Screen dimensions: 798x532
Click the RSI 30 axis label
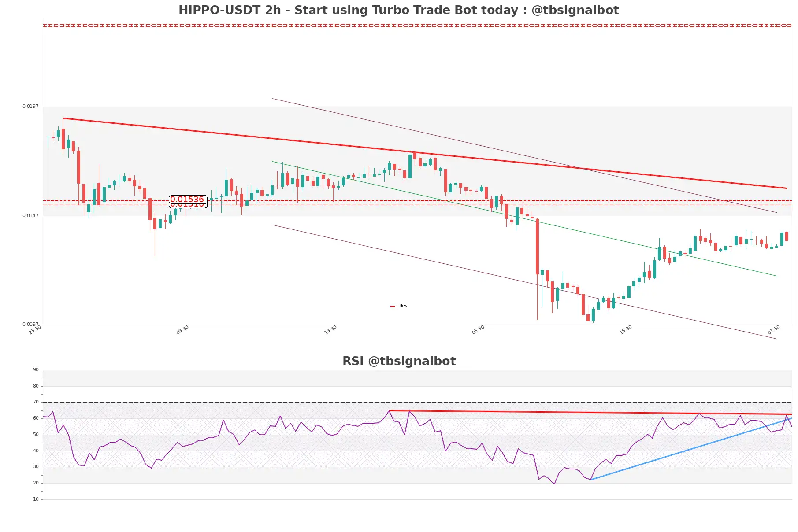click(36, 467)
